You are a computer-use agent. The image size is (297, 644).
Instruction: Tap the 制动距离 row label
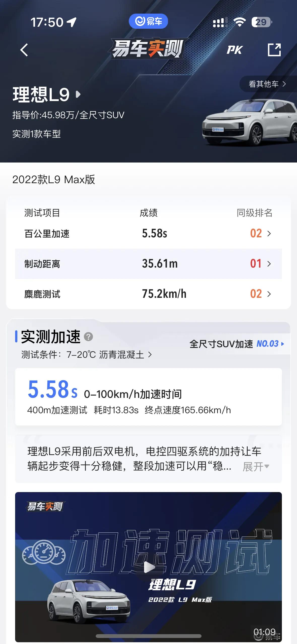[x=42, y=264]
